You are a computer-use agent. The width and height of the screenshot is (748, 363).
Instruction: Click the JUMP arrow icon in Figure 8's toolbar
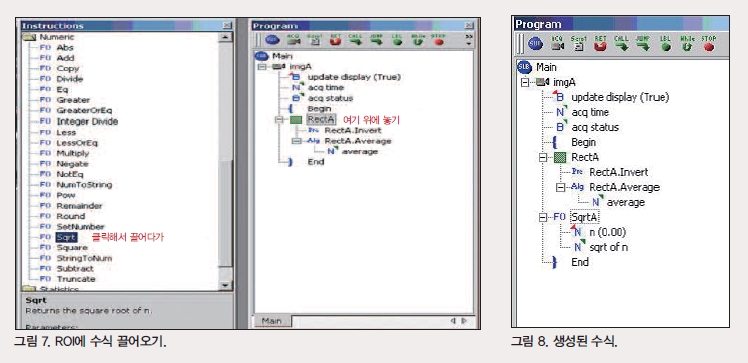pos(644,43)
